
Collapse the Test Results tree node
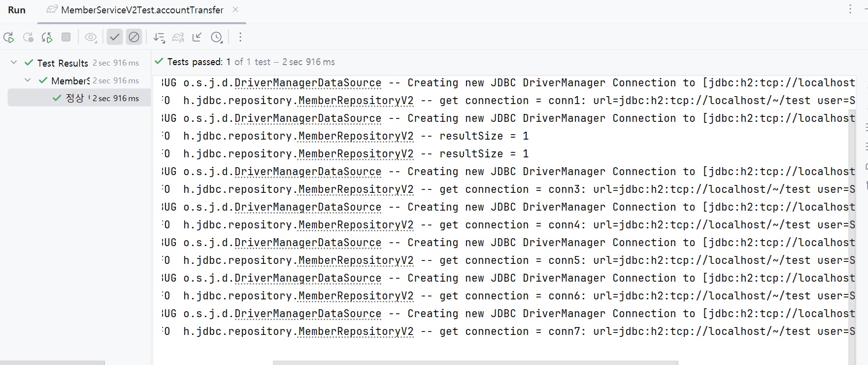tap(14, 63)
